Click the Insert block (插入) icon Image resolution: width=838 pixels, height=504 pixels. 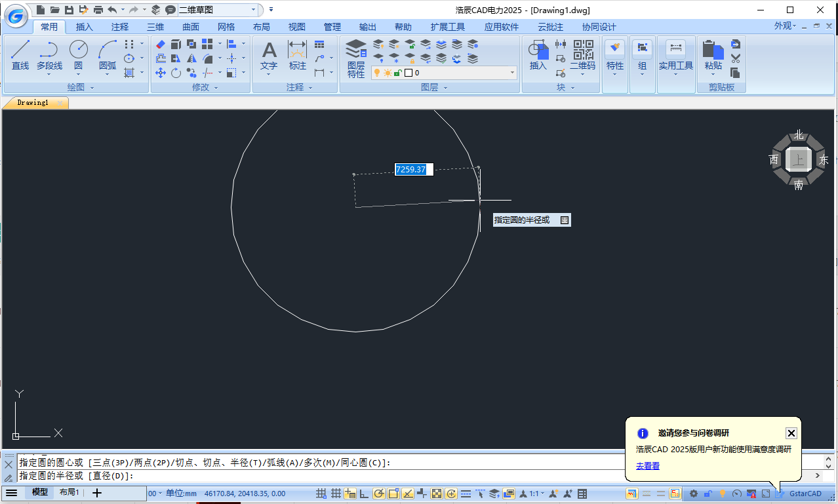[538, 54]
